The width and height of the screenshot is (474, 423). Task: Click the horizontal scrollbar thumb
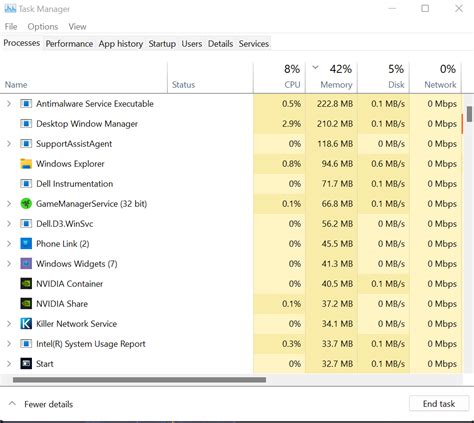pos(139,380)
